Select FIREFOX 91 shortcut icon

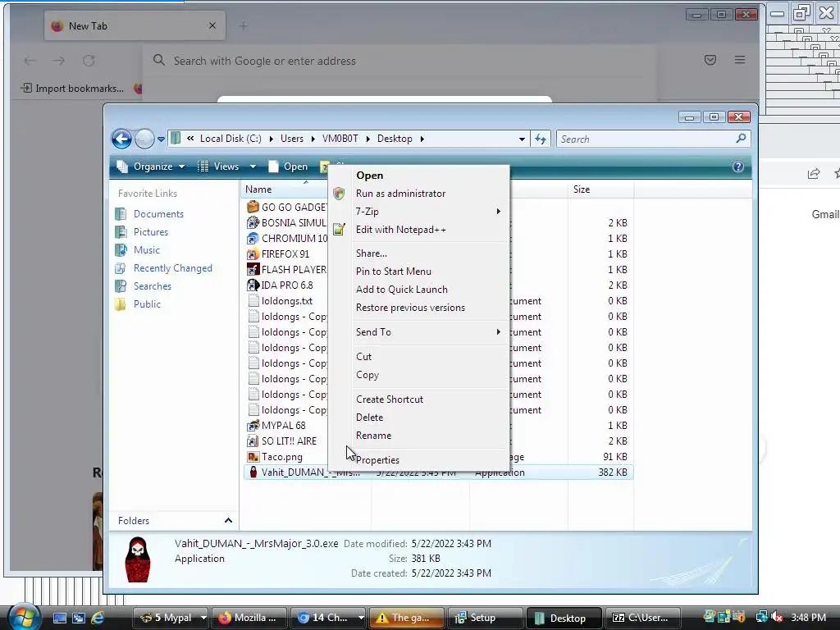point(253,253)
